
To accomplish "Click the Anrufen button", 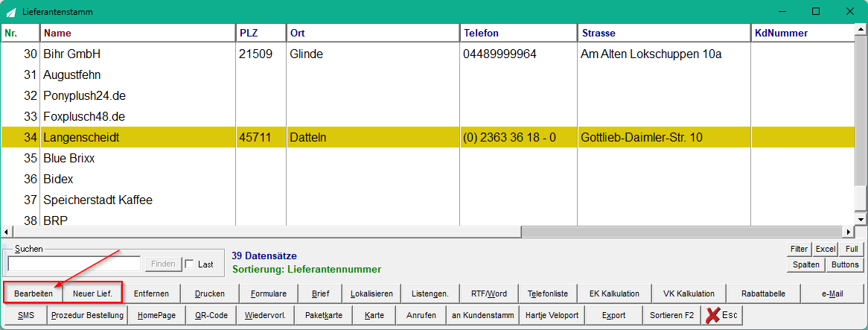I will click(421, 315).
